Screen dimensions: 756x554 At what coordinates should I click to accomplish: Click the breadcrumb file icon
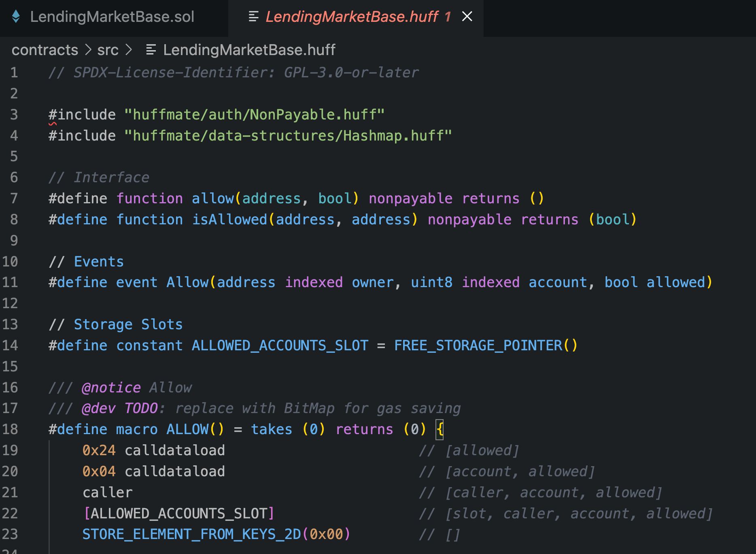[151, 50]
